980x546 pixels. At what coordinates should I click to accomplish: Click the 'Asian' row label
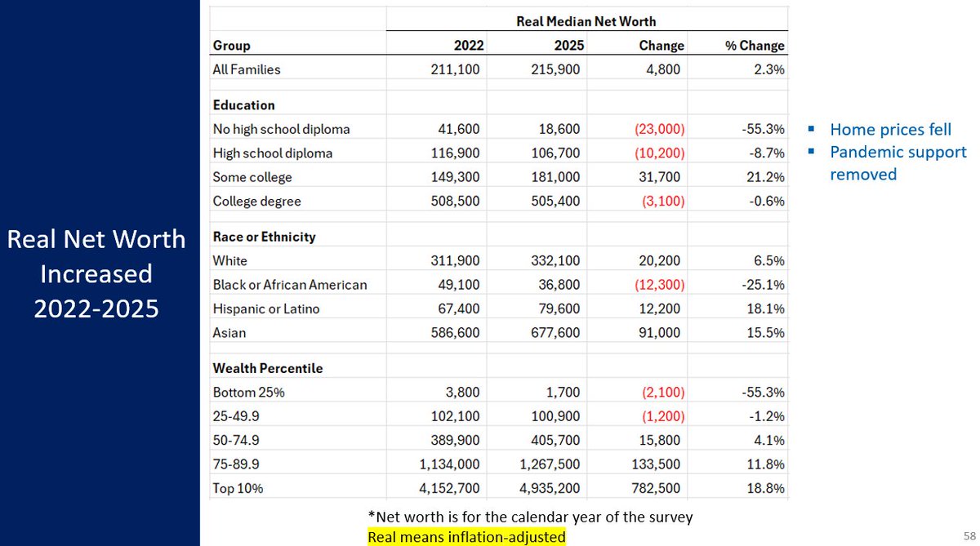coord(229,332)
